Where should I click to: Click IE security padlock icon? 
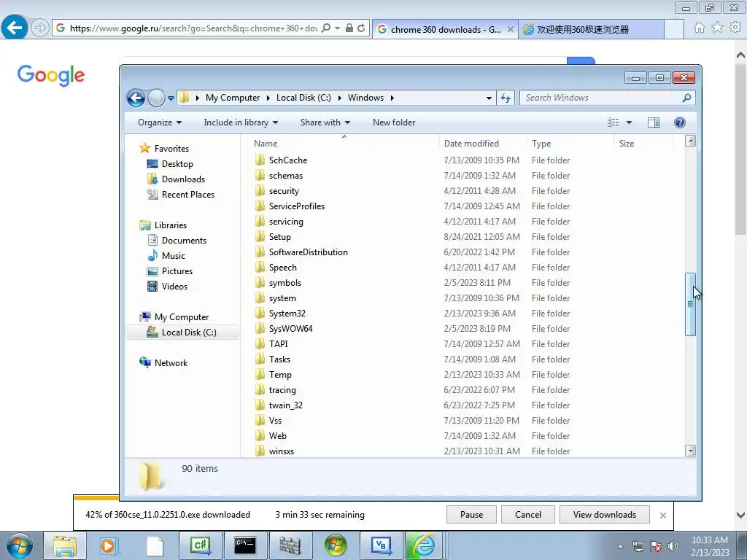(x=349, y=28)
